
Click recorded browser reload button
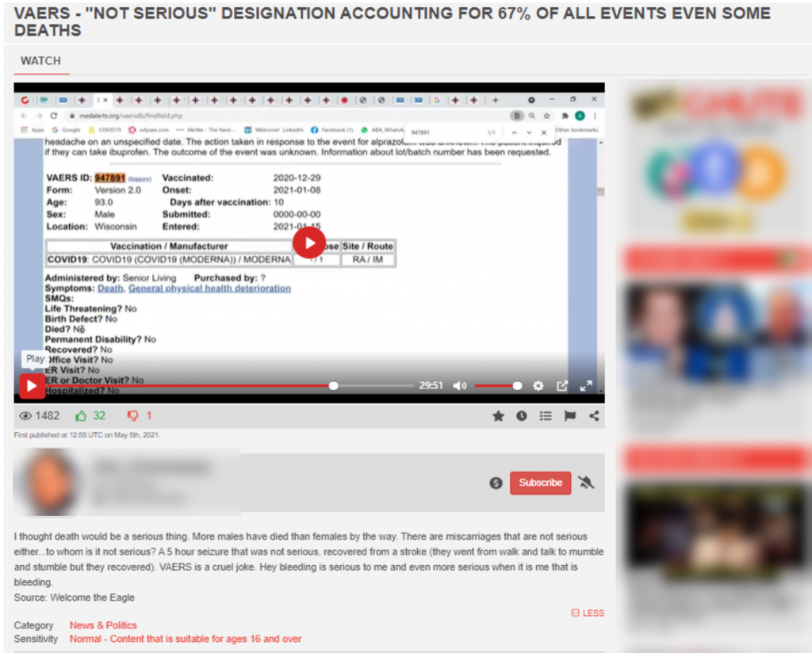(x=54, y=116)
